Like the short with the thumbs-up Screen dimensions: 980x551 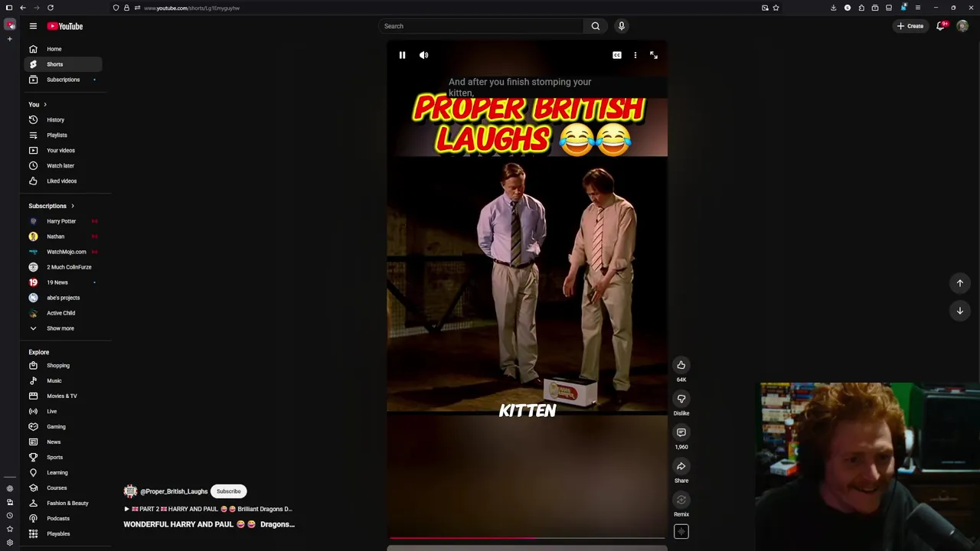coord(681,365)
